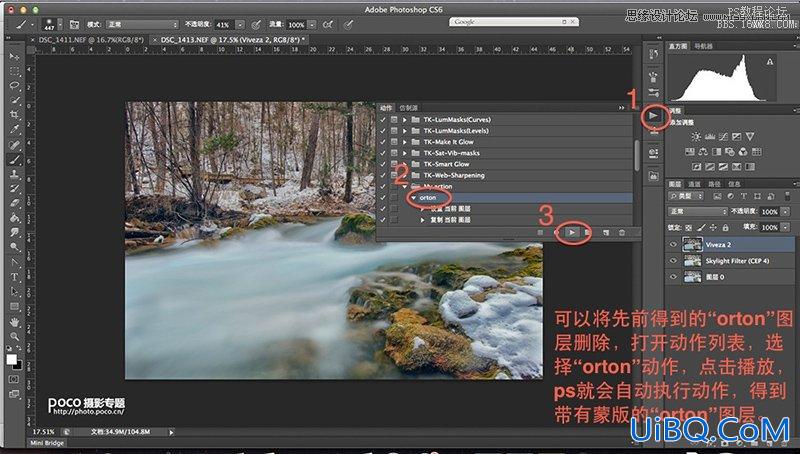Toggle dialog box for TK-LumMasks(Levels) set
This screenshot has height=454, width=800.
(x=394, y=131)
